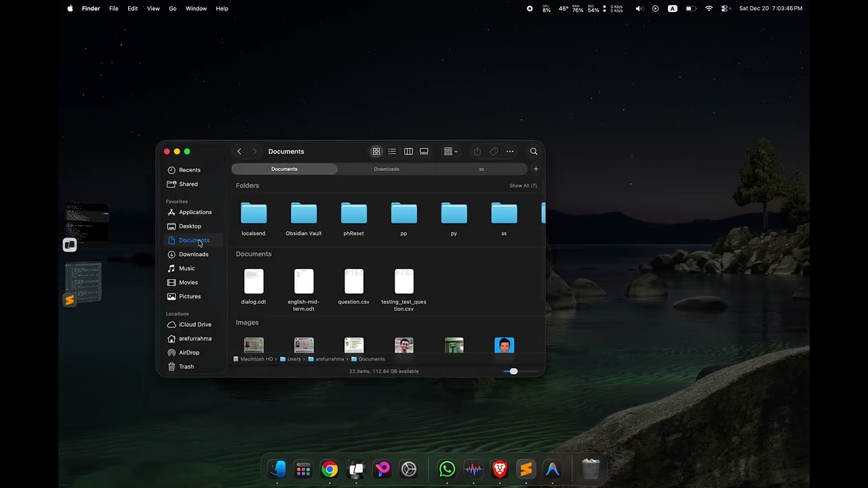Viewport: 868px width, 488px height.
Task: Select the phReset folder
Action: pyautogui.click(x=354, y=213)
